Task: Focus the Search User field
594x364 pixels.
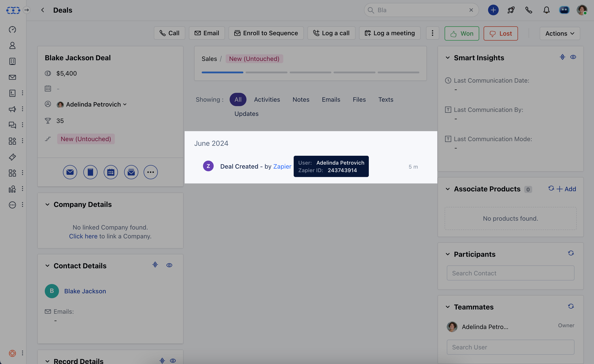Action: pos(510,347)
